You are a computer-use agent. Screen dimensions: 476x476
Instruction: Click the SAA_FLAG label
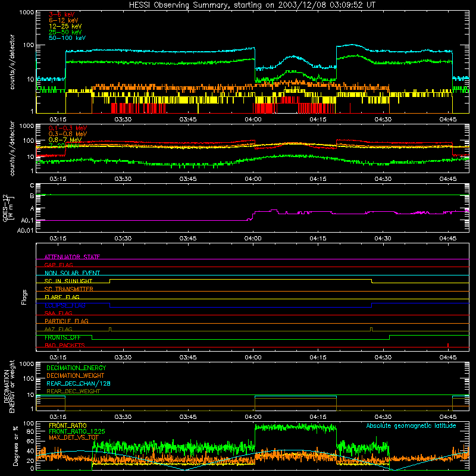(x=58, y=313)
